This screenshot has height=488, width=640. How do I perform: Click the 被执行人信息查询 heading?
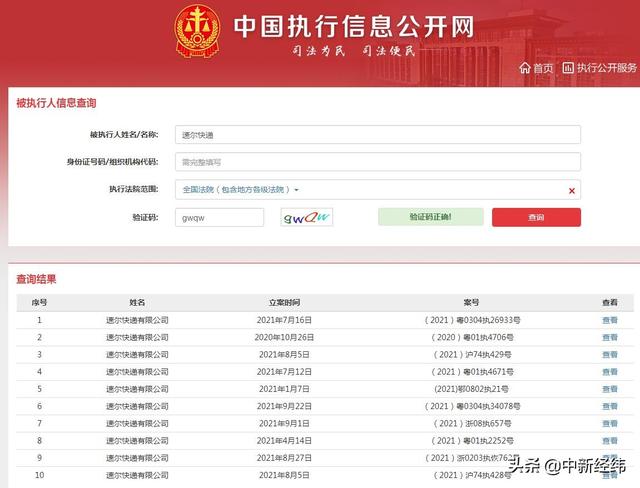56,103
